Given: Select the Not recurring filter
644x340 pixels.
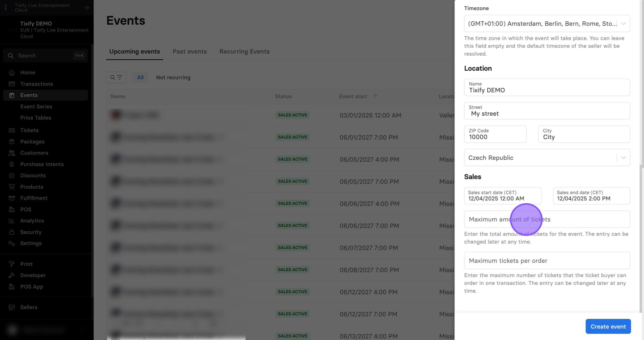Looking at the screenshot, I should click(x=173, y=77).
